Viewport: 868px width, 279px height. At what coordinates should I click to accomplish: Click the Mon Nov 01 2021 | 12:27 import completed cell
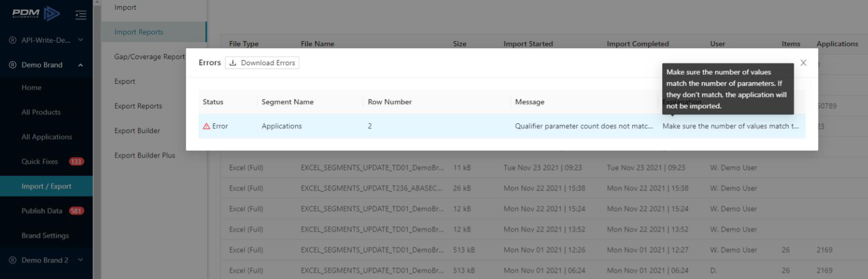[x=648, y=250]
